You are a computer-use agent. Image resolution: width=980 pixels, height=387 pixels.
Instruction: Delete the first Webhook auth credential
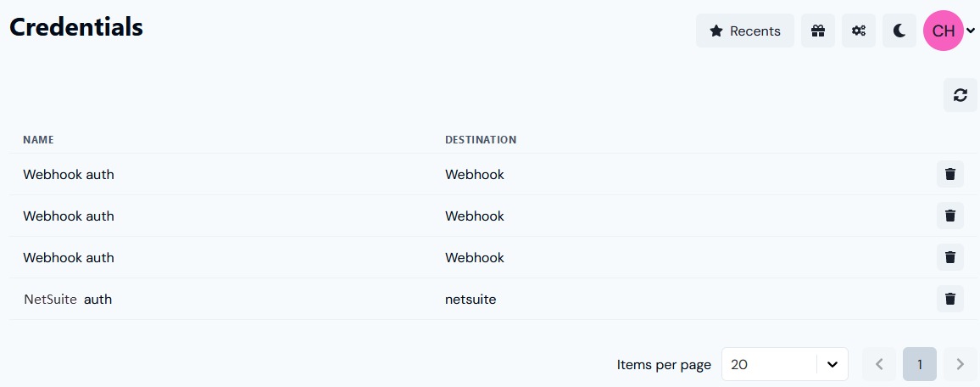pyautogui.click(x=949, y=174)
